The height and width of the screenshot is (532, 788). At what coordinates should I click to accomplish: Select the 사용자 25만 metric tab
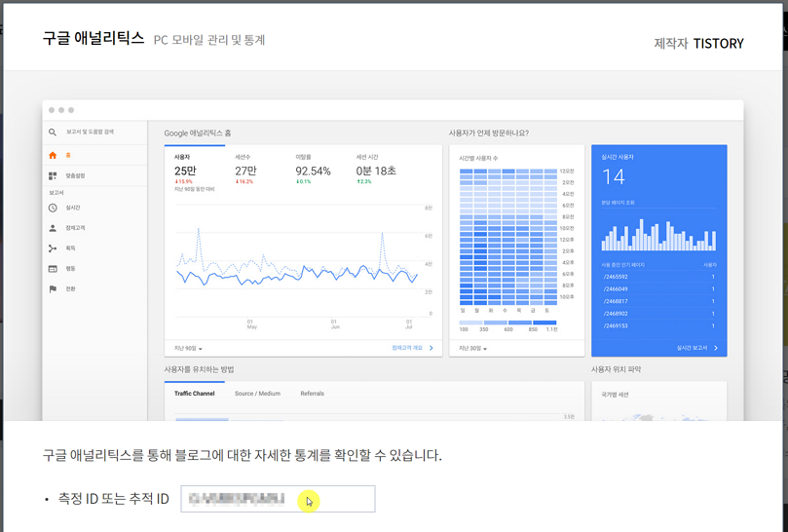[x=194, y=173]
